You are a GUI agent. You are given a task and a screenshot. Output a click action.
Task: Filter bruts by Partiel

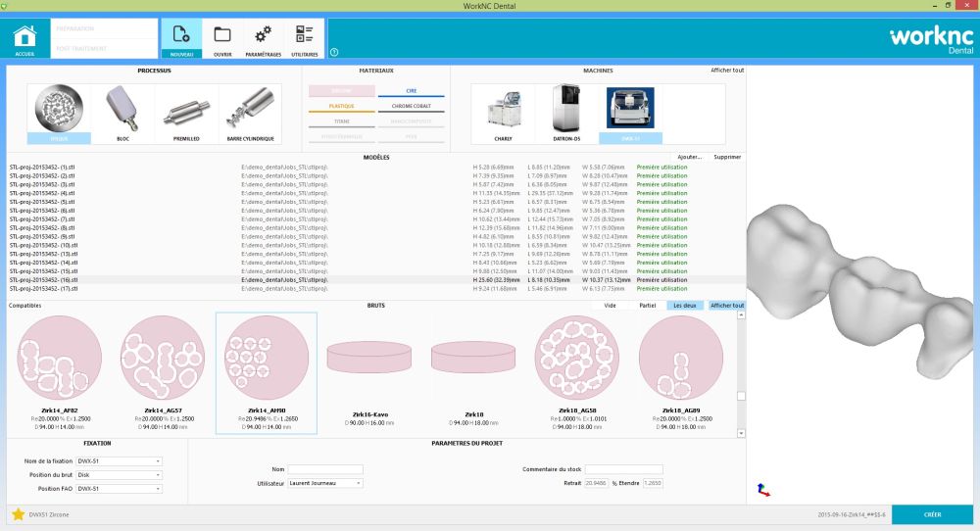click(648, 306)
